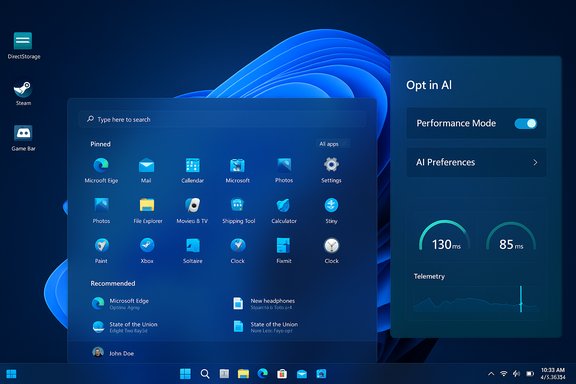Viewport: 576px width, 384px height.
Task: Open the Mail envelope on taskbar
Action: pos(302,374)
